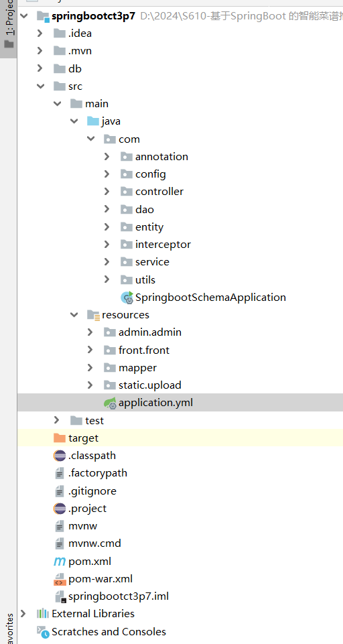The width and height of the screenshot is (343, 644).
Task: Expand External Libraries node
Action: [23, 614]
